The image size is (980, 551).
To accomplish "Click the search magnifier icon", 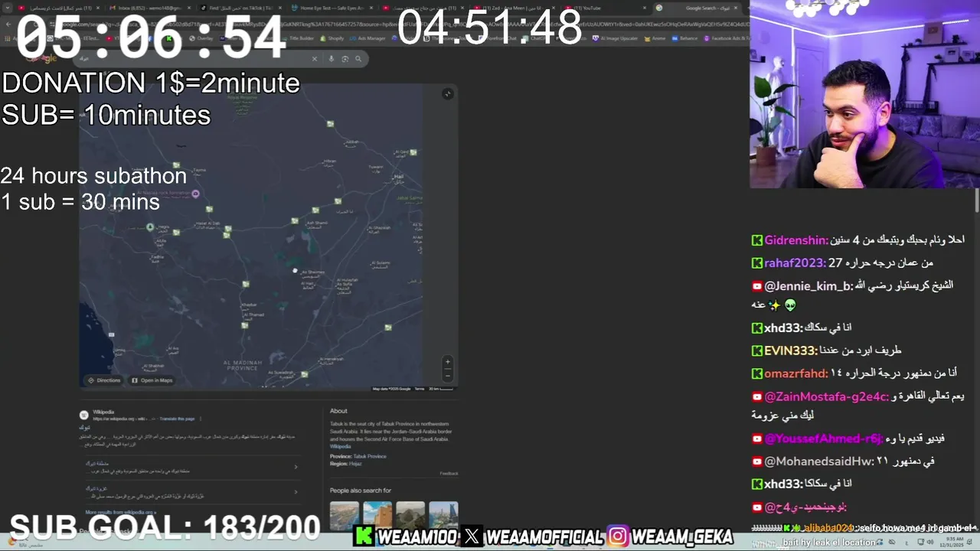I will point(358,59).
